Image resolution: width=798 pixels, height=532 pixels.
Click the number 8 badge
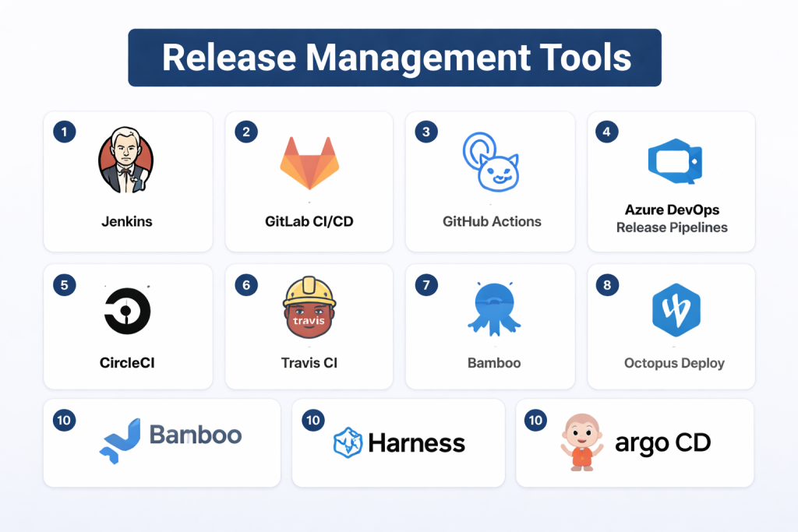tap(607, 285)
